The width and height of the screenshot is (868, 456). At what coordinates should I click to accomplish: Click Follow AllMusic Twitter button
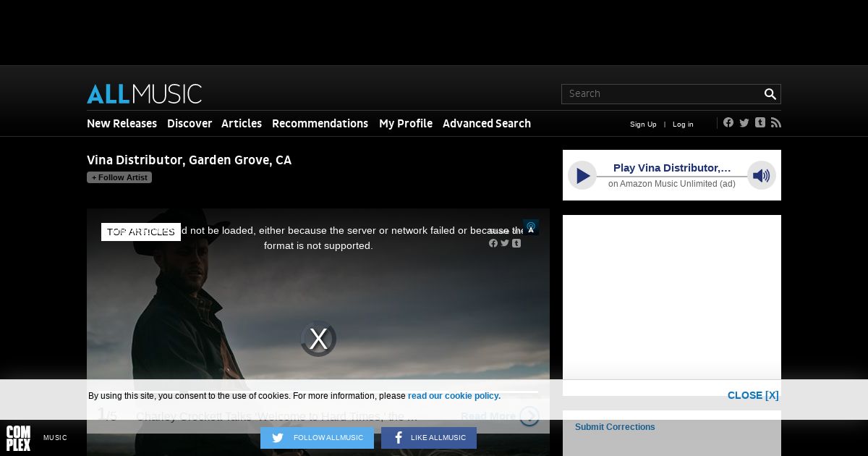coord(317,438)
